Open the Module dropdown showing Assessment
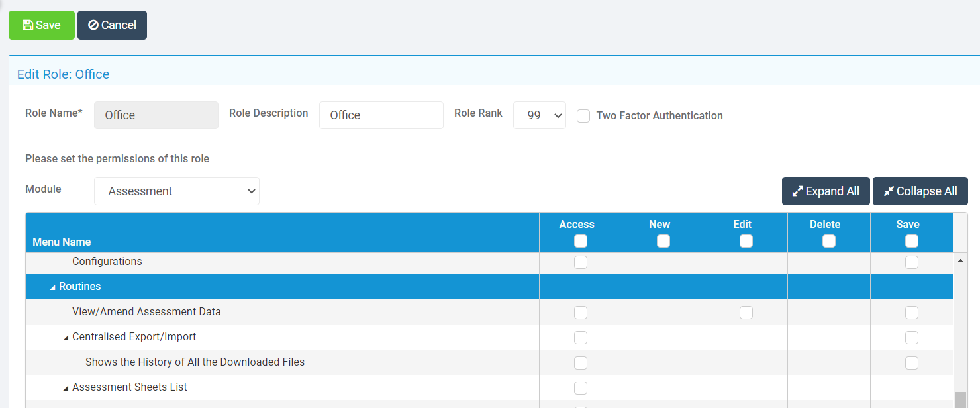Viewport: 980px width, 408px height. point(176,191)
